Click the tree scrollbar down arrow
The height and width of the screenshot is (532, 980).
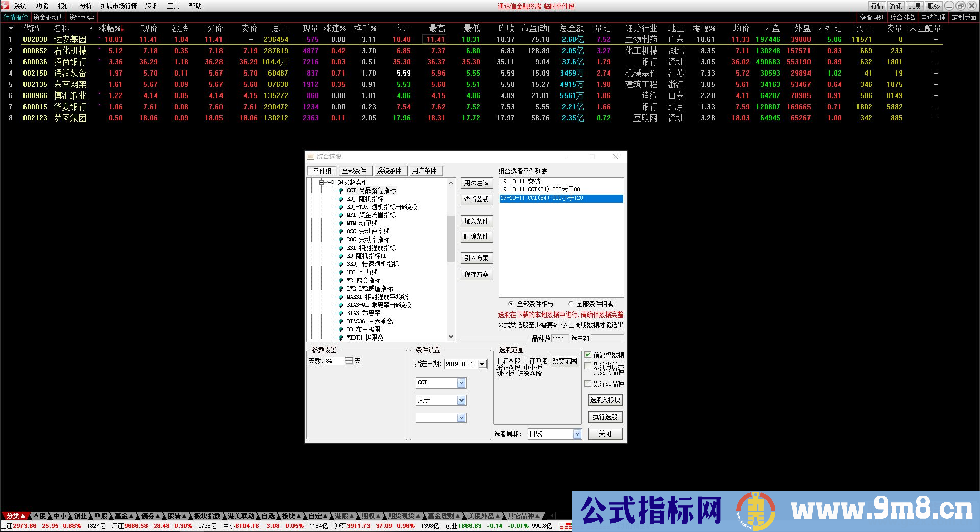pos(451,337)
